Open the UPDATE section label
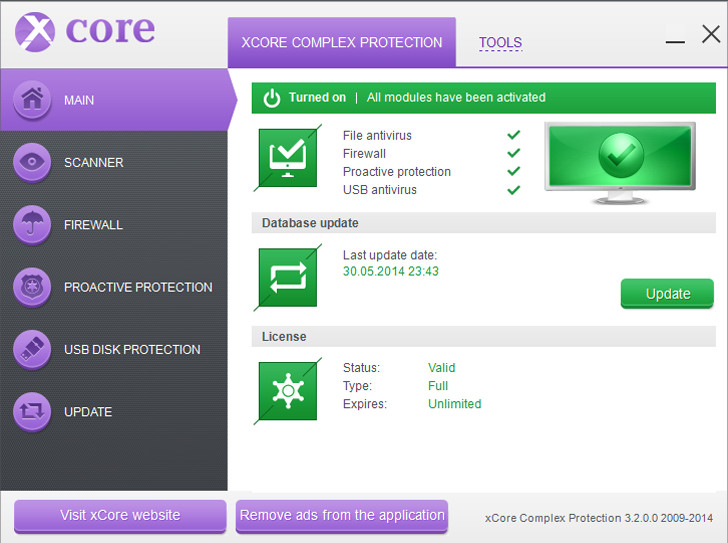This screenshot has height=543, width=728. coord(88,412)
